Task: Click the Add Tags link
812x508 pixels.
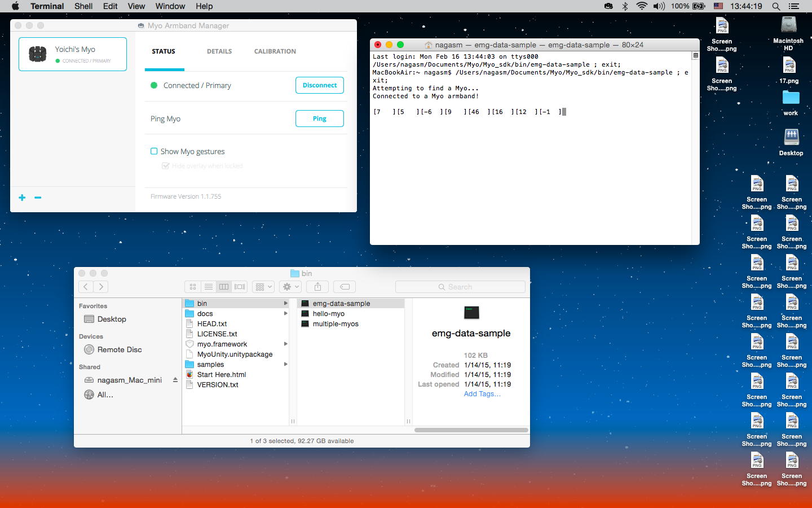Action: point(482,394)
